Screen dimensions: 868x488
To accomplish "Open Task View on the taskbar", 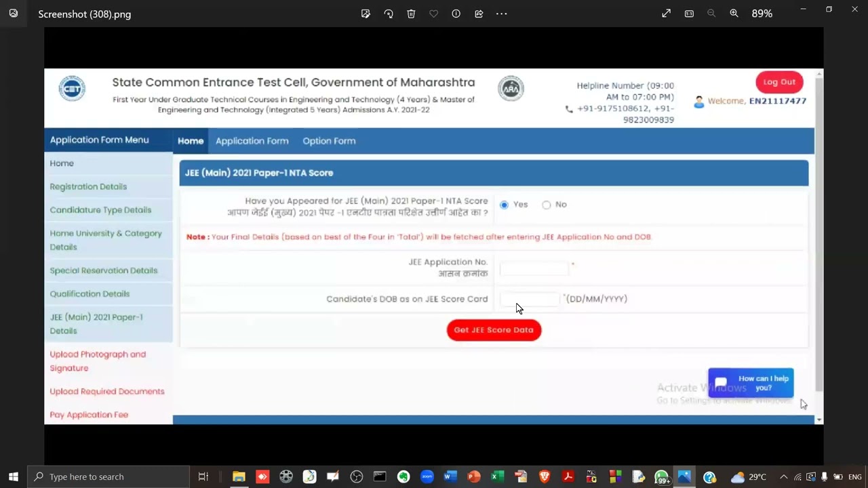I will pos(203,476).
